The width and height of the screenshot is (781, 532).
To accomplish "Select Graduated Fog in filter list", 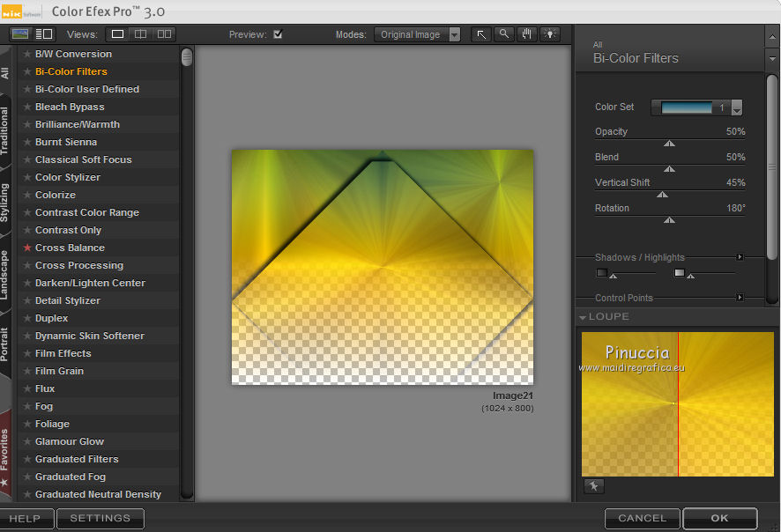I will tap(71, 477).
